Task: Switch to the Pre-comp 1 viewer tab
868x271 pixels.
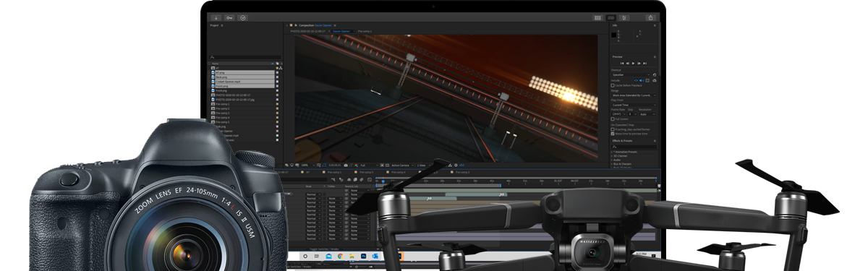Action: (x=366, y=31)
